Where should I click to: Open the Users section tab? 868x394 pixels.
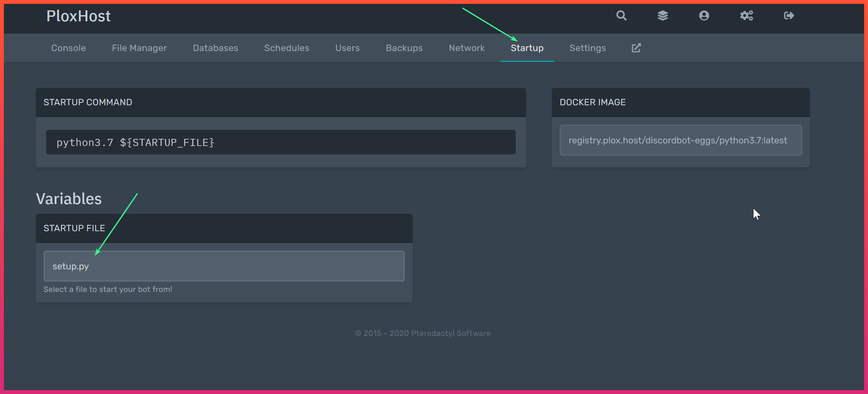tap(348, 48)
